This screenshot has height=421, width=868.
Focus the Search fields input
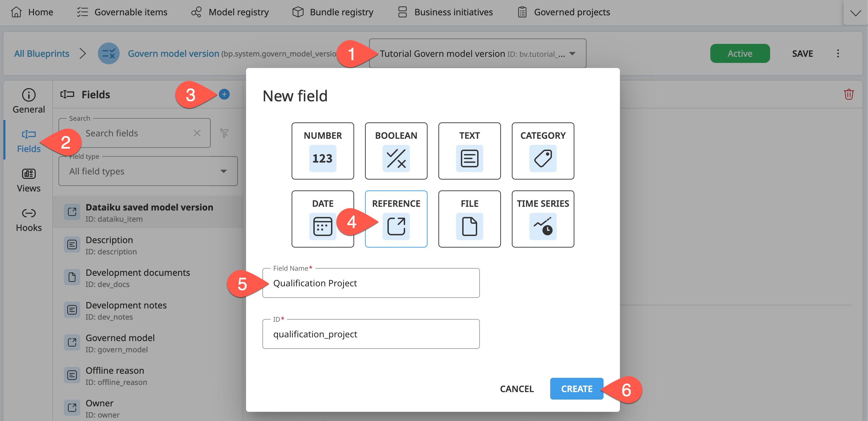pyautogui.click(x=135, y=133)
